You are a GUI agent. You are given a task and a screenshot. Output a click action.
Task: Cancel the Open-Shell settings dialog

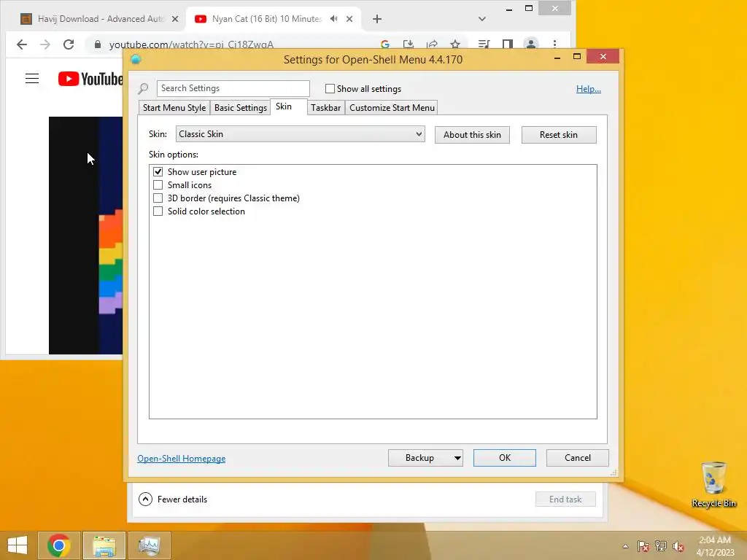[x=578, y=458]
